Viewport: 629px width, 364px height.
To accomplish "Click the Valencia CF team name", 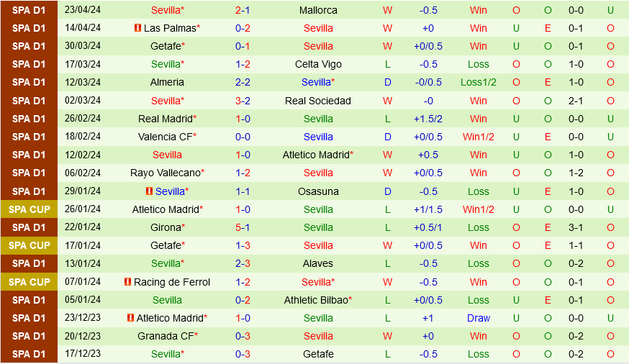I will pos(165,137).
